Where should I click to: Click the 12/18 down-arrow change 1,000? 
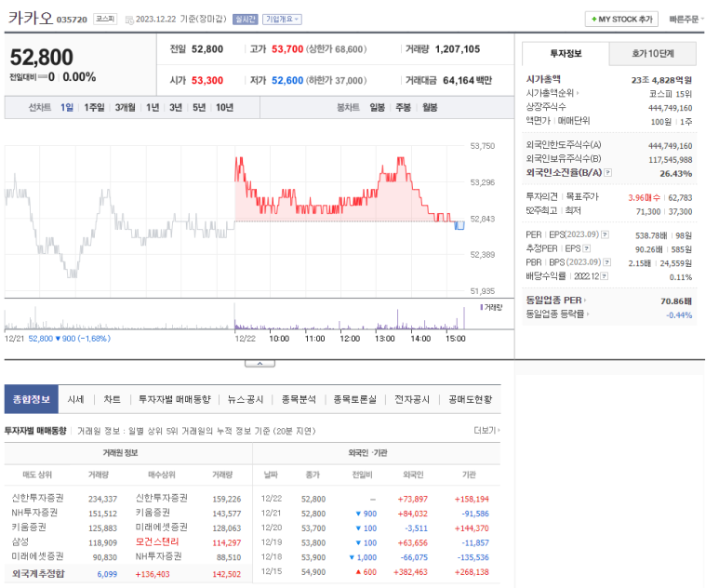[363, 557]
